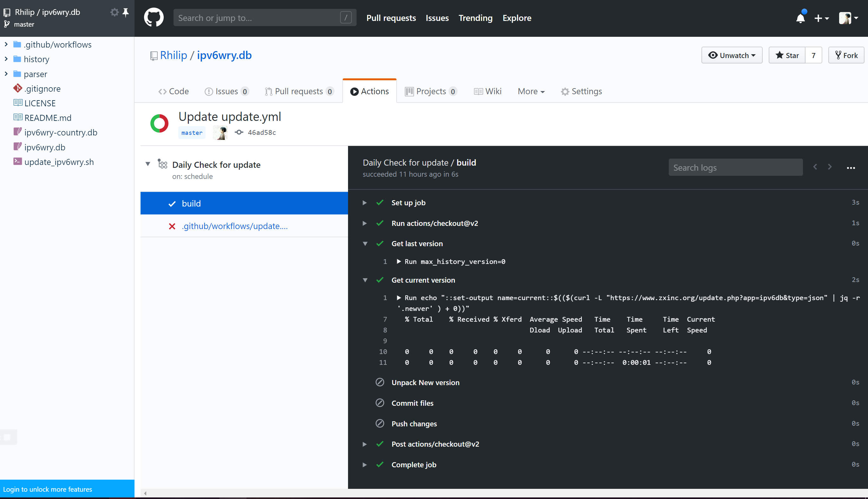Switch to the Code tab
This screenshot has width=868, height=499.
coord(174,91)
